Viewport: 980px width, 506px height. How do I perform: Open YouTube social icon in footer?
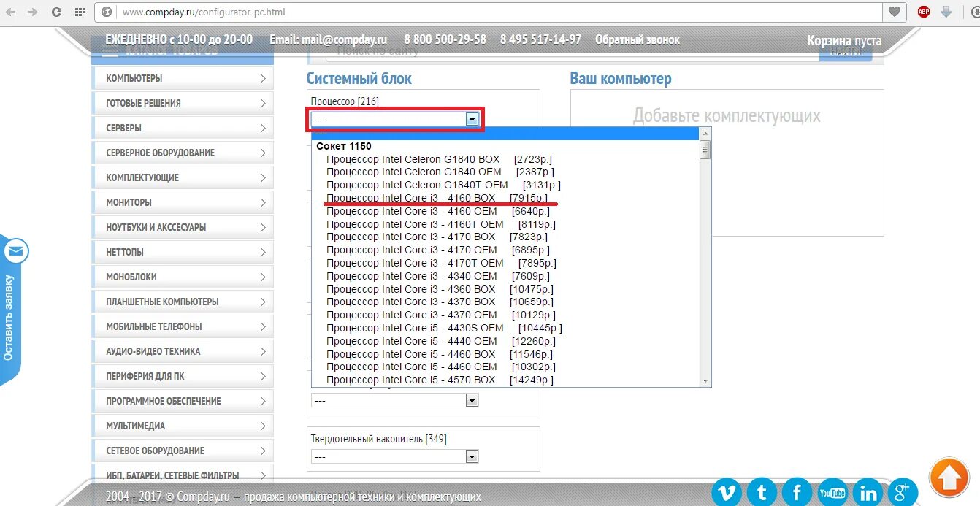point(832,492)
